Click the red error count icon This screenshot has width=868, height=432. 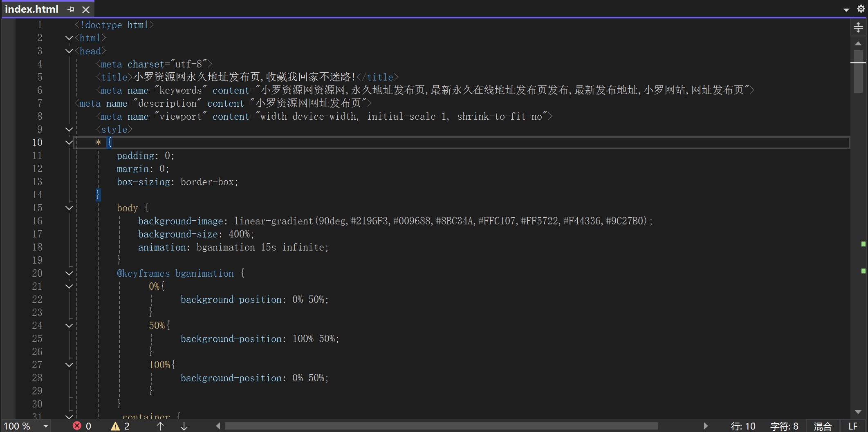coord(77,426)
